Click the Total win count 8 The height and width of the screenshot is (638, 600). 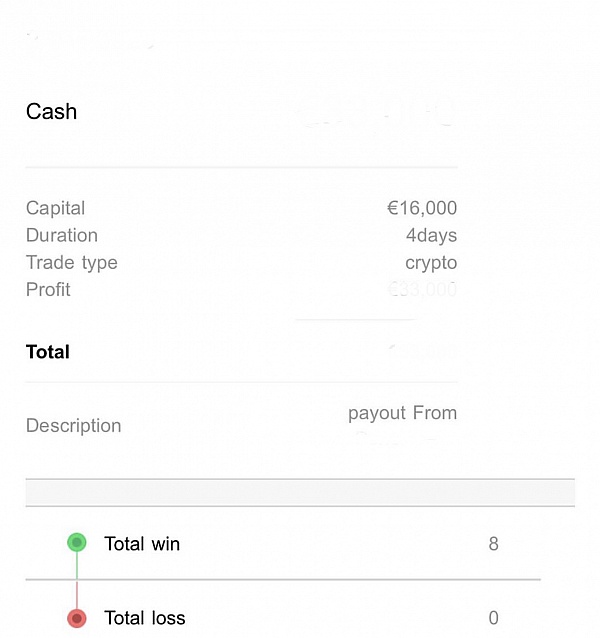pos(493,544)
